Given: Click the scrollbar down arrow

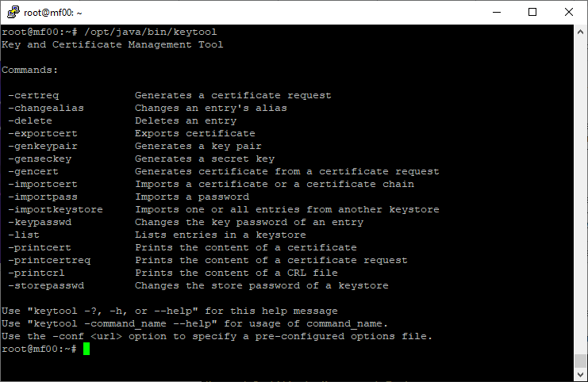Looking at the screenshot, I should (581, 375).
